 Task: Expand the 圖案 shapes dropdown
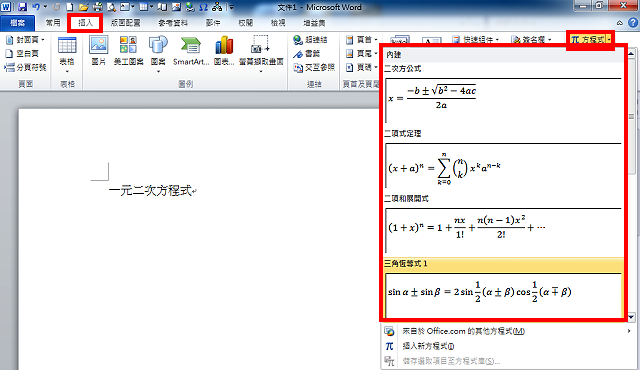pos(158,54)
